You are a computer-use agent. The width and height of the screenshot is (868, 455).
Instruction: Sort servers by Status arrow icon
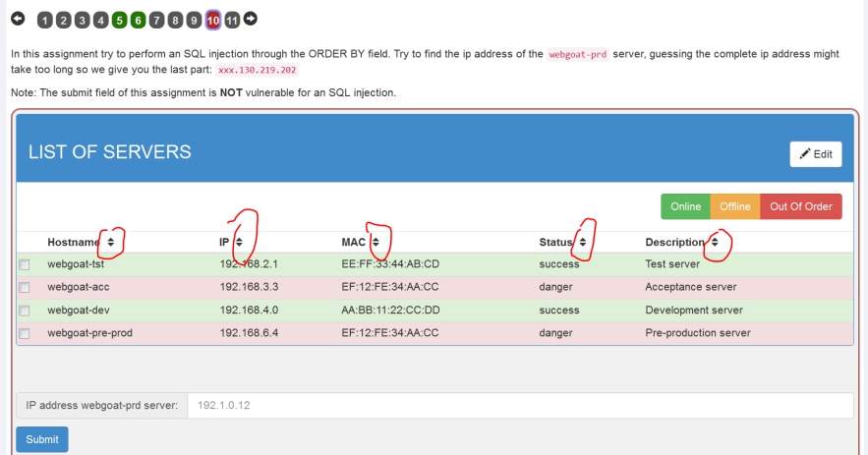tap(582, 242)
